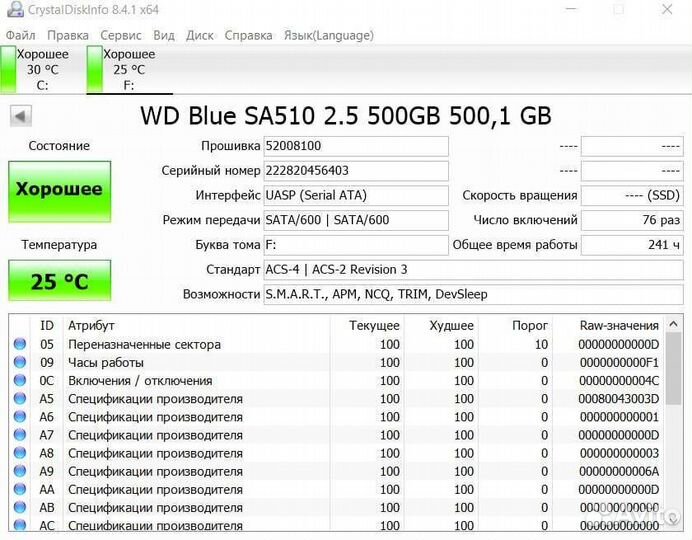This screenshot has height=540, width=692.
Task: Click raw value 0000000000F1
Action: point(619,362)
